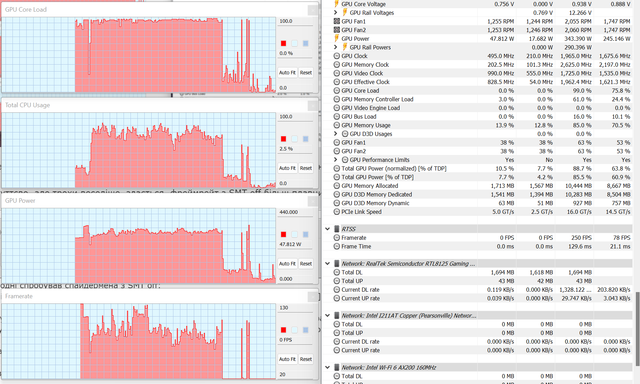Select the '343.390 W' GPU Power maximum value
Viewport: 640px width, 384px height.
pyautogui.click(x=578, y=38)
